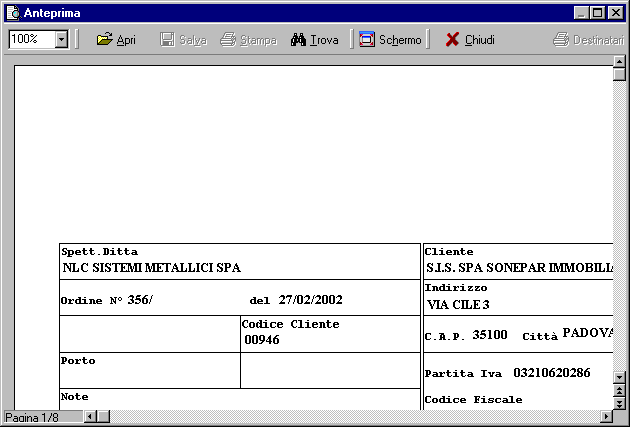This screenshot has height=427, width=630.
Task: Click the red X Chiudi icon
Action: pos(452,39)
